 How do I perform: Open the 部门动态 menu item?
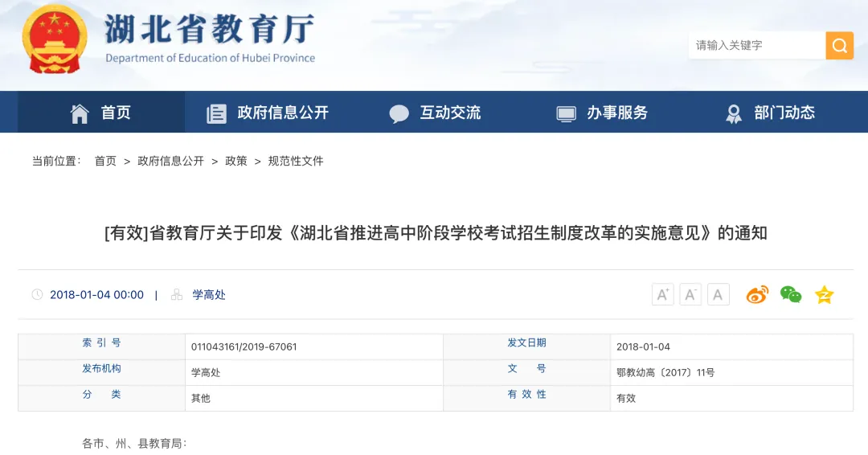[x=784, y=113]
